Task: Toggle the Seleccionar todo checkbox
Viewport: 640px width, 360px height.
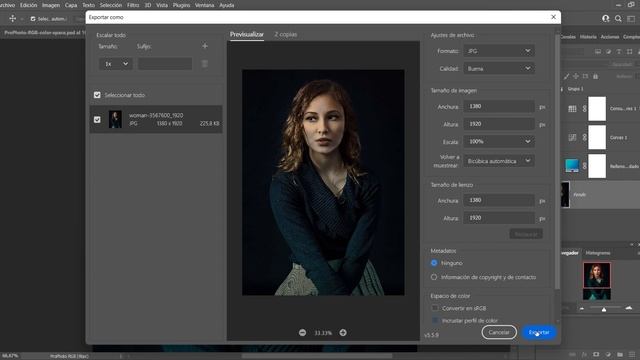Action: (97, 95)
